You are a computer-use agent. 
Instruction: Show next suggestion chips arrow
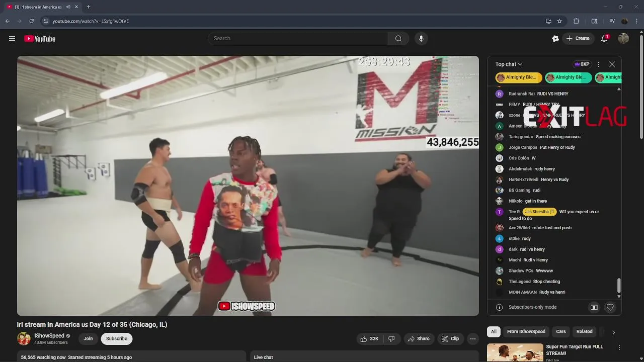tap(613, 332)
